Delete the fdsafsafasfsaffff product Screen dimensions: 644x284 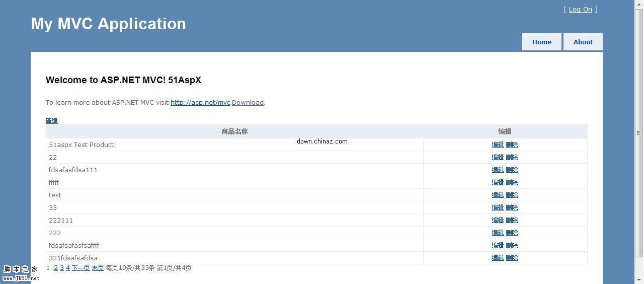(x=512, y=245)
